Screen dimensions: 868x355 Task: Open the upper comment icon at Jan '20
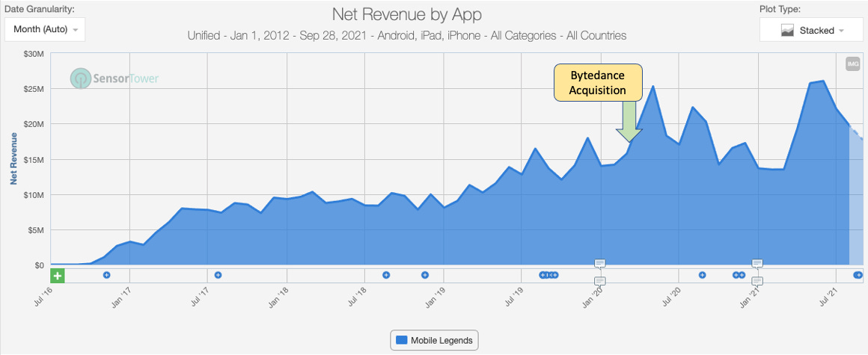tap(600, 263)
